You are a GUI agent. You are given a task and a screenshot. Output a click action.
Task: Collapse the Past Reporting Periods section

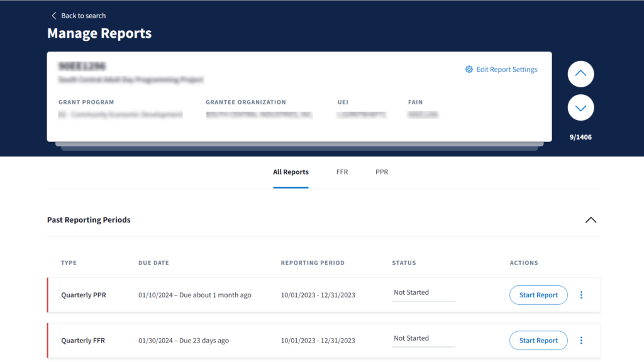click(x=591, y=220)
